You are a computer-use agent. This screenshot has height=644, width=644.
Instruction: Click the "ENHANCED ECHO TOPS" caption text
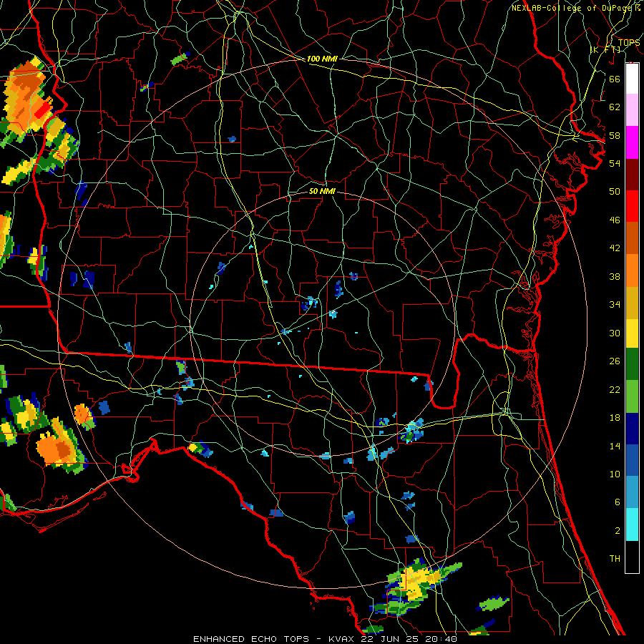click(251, 639)
